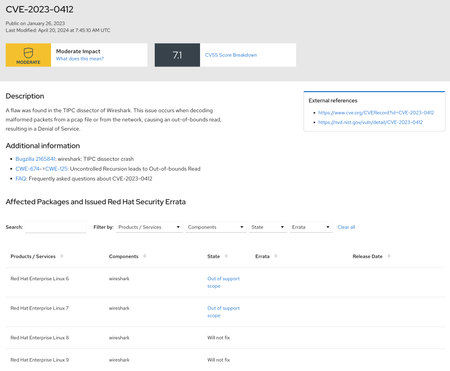The height and width of the screenshot is (371, 450).
Task: Open CVSS Score Breakdown link
Action: click(231, 55)
